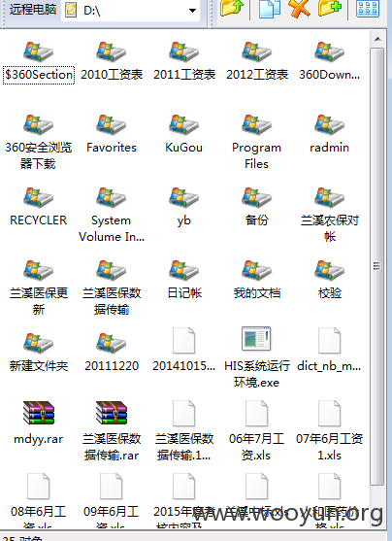
Task: Select the 我的文档 folder icon
Action: pos(256,270)
